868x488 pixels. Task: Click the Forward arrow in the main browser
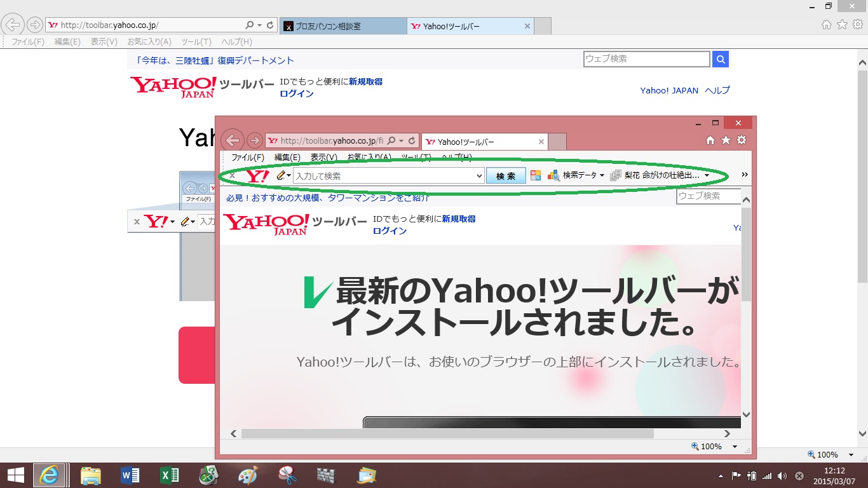pos(34,25)
